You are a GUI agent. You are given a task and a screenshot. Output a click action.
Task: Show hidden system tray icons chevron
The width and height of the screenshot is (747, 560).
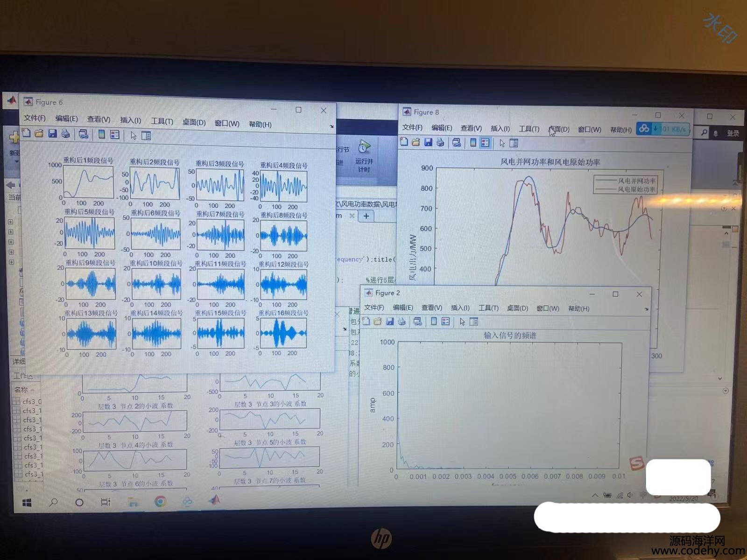[x=595, y=495]
